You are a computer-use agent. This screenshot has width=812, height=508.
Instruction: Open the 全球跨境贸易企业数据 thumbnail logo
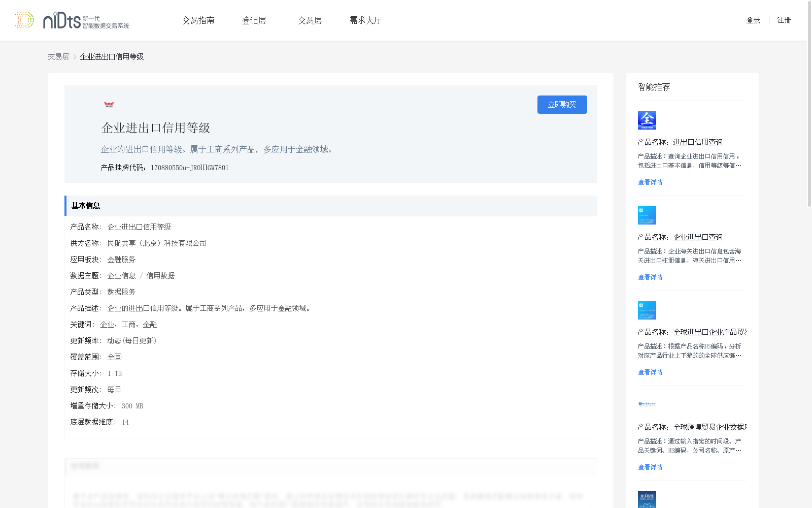click(x=647, y=404)
